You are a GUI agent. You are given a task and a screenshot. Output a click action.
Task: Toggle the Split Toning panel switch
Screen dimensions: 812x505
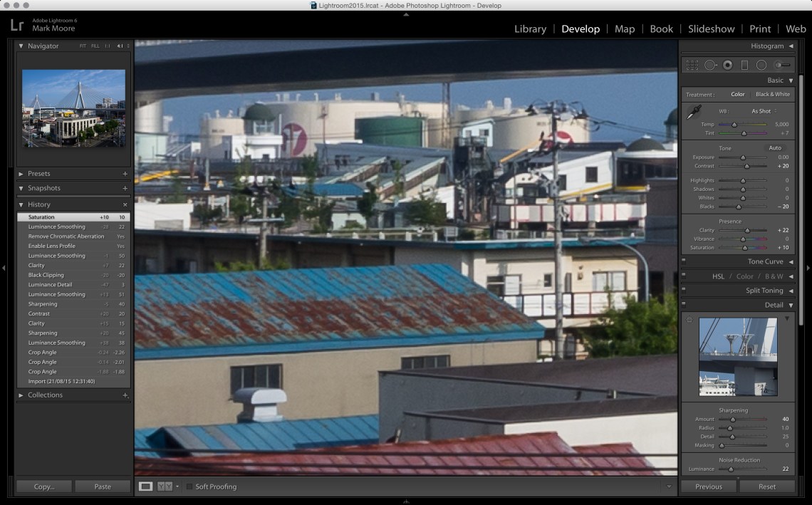[684, 291]
